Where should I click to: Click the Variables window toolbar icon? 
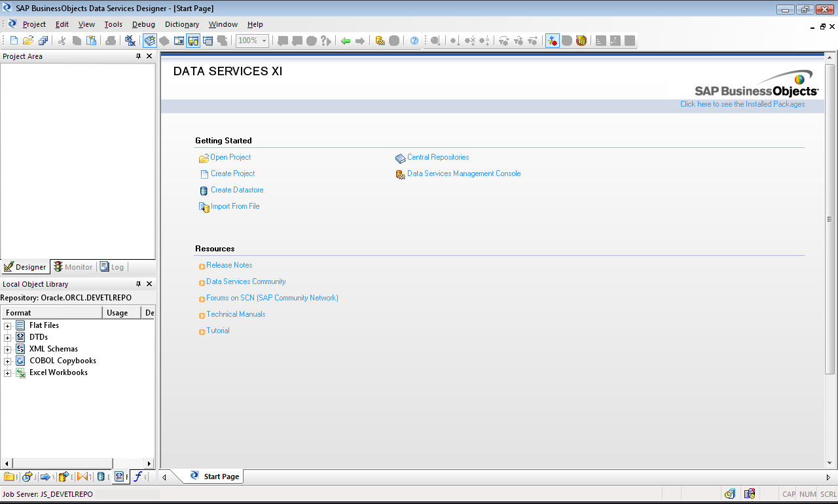click(x=179, y=41)
